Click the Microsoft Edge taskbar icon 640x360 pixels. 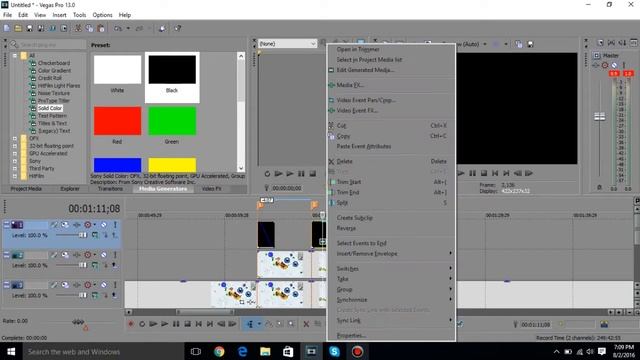coord(242,351)
